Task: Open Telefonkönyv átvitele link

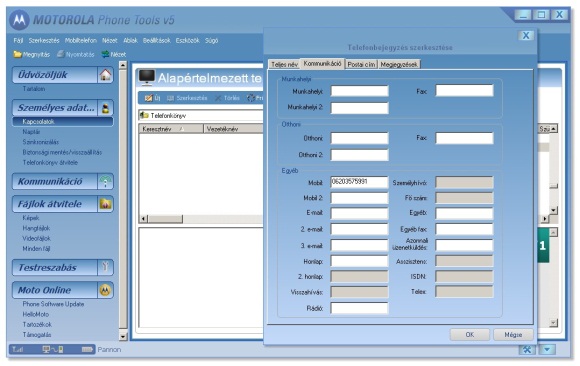Action: 50,163
